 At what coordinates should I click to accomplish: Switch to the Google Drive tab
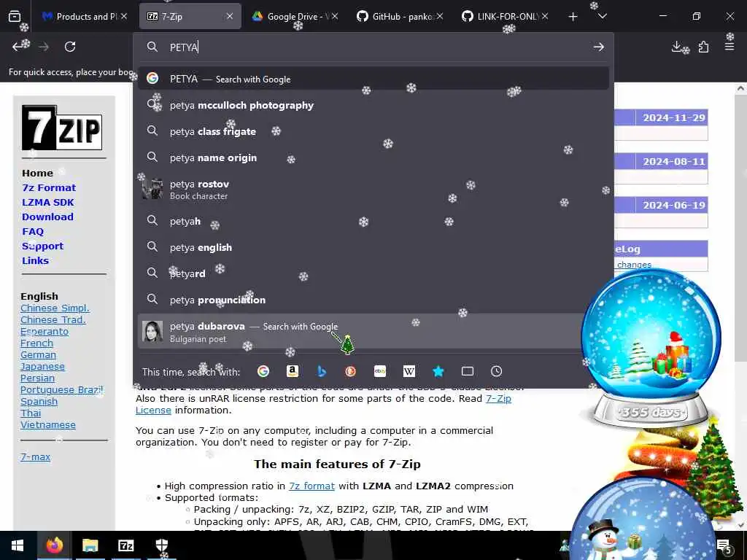295,16
